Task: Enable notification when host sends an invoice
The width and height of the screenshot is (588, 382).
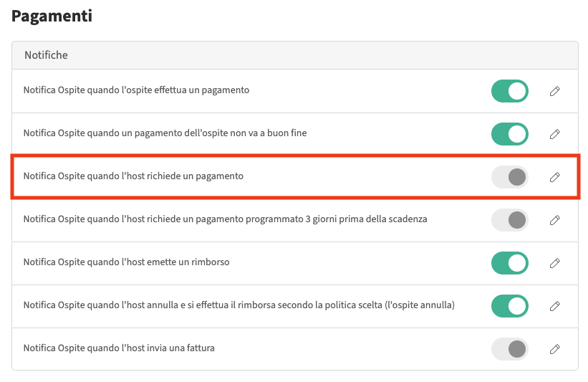Action: pyautogui.click(x=509, y=349)
